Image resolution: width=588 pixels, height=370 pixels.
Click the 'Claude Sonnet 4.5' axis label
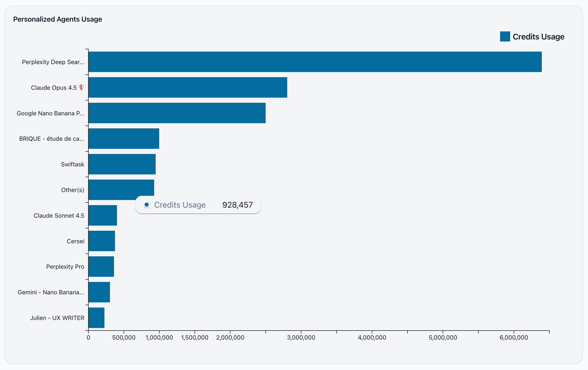[x=59, y=216]
